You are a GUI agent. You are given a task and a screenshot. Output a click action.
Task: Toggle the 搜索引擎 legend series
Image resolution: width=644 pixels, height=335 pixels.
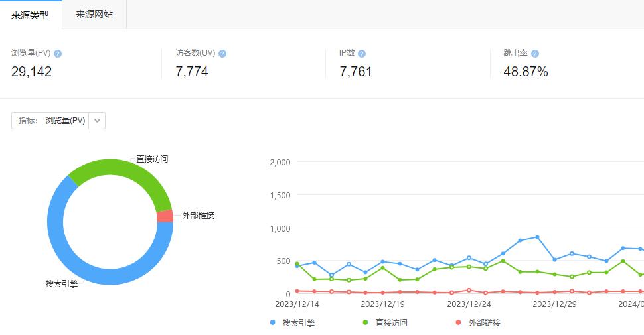(292, 322)
